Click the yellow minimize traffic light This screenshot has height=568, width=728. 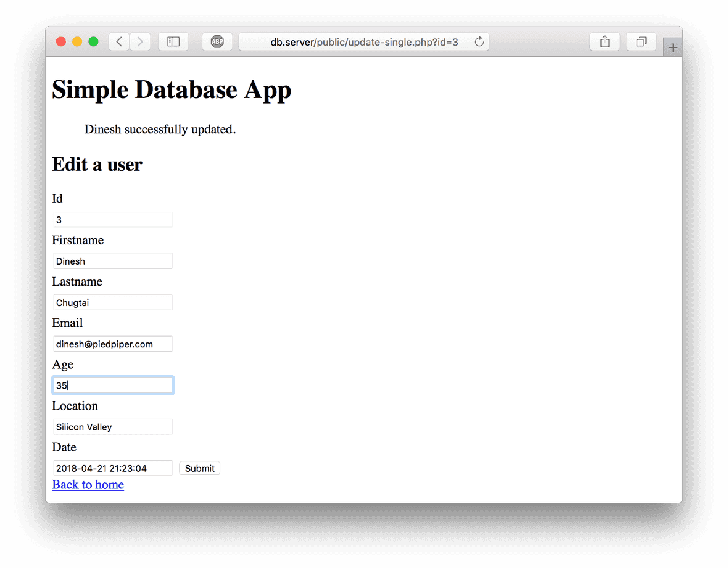pyautogui.click(x=77, y=41)
